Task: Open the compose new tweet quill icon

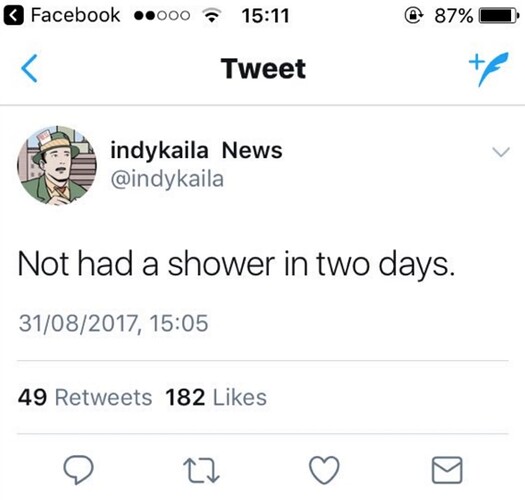Action: [489, 69]
